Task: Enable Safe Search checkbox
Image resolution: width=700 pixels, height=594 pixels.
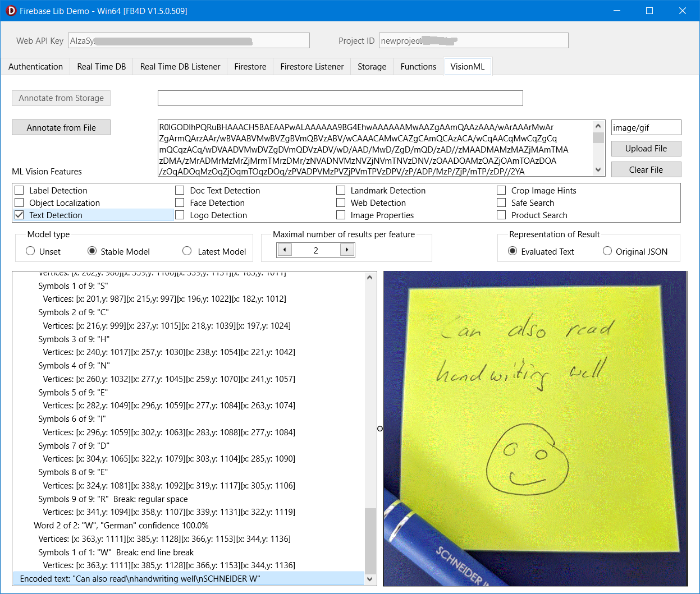Action: click(x=501, y=202)
